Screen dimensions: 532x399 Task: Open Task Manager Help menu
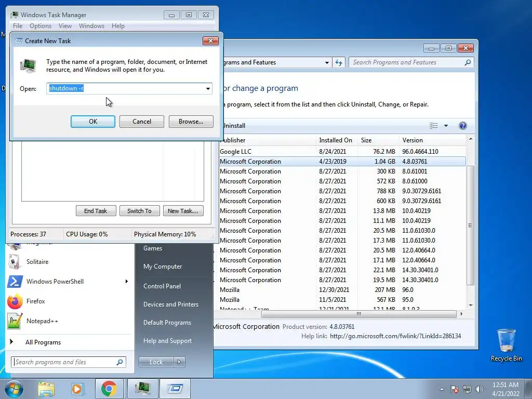coord(118,26)
